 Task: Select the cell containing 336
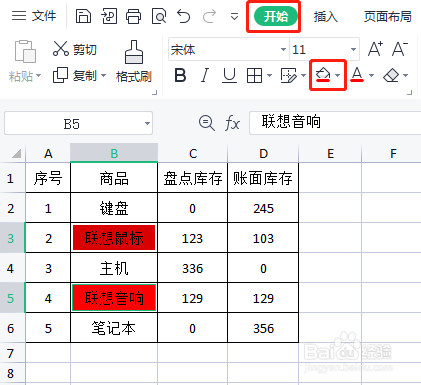[x=193, y=268]
